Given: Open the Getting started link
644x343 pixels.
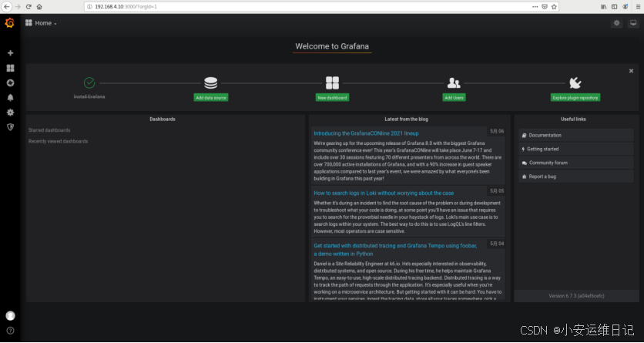Looking at the screenshot, I should point(575,149).
